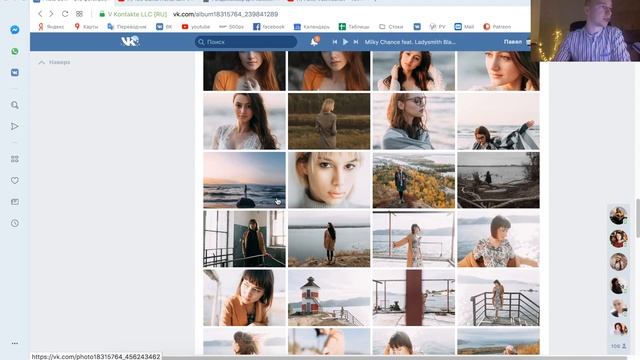Open the lighthouse photo thumbnail

(x=329, y=298)
